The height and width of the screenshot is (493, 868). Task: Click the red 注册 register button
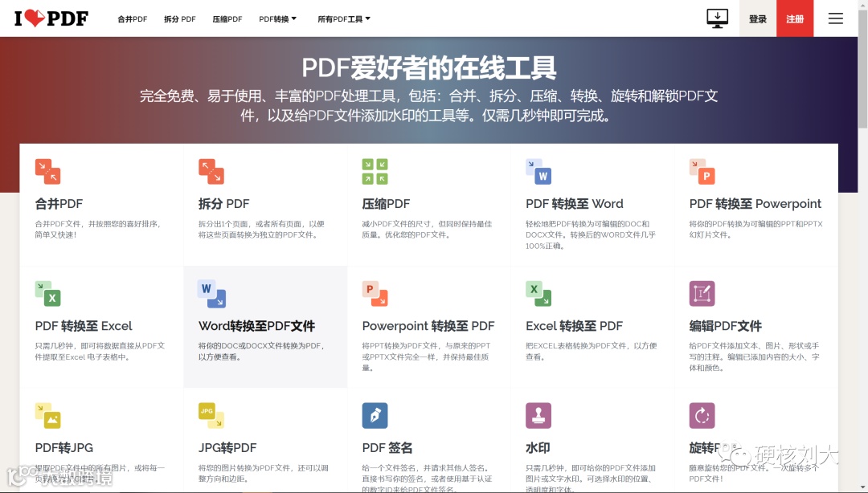pos(795,18)
